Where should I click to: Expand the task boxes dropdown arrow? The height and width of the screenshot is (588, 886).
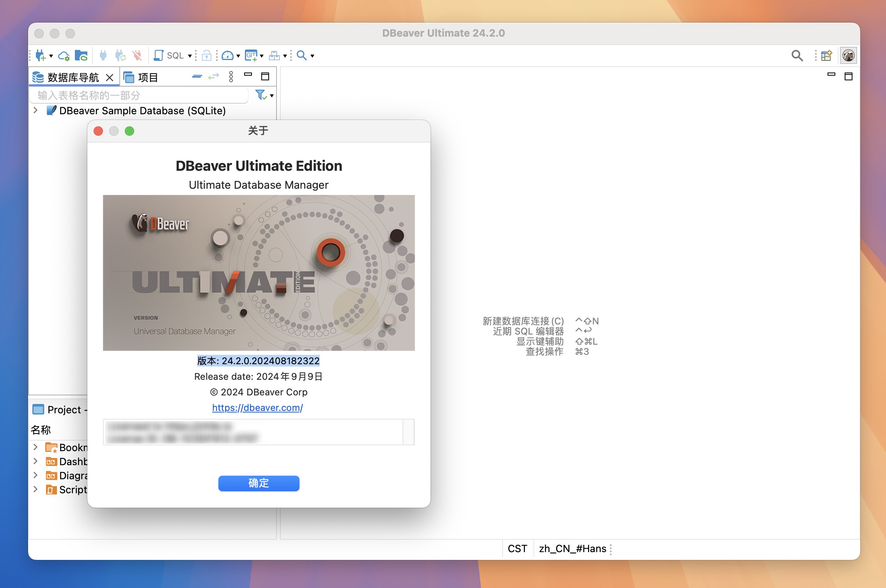click(x=285, y=56)
